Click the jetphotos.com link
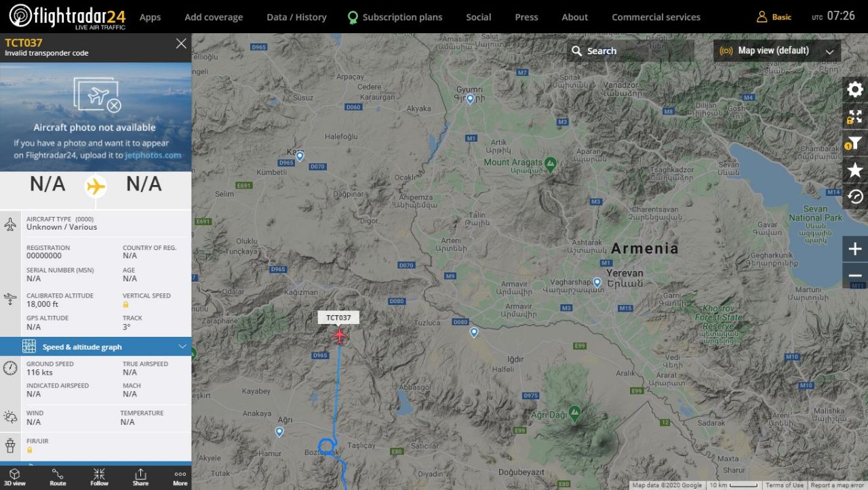Screen dimensions: 868x490 tap(153, 155)
